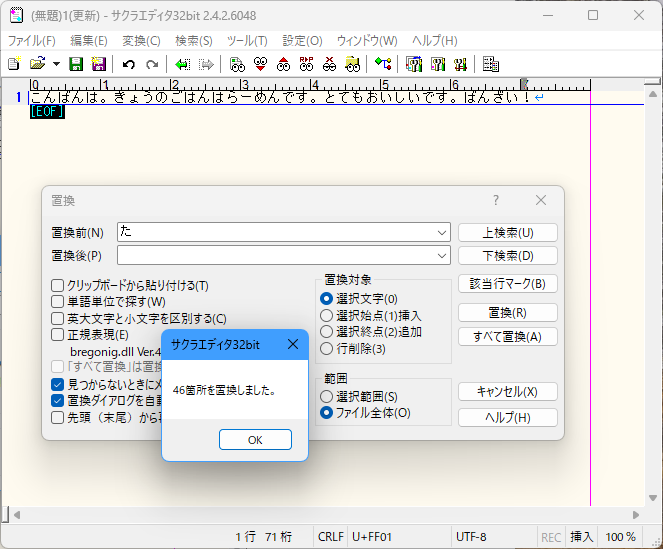Enable the 先頭（末尾）から checkbox
This screenshot has height=549, width=663.
click(x=58, y=417)
